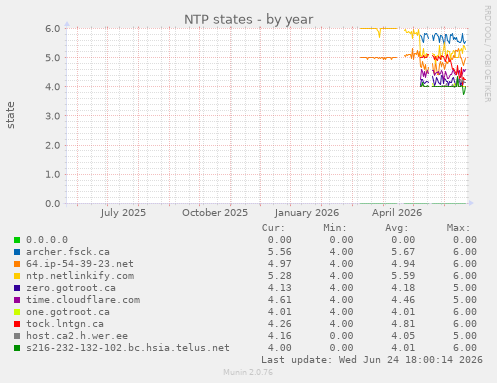Click the dark blue zero.gotroot.ca swatch
The image size is (497, 383).
[17, 288]
